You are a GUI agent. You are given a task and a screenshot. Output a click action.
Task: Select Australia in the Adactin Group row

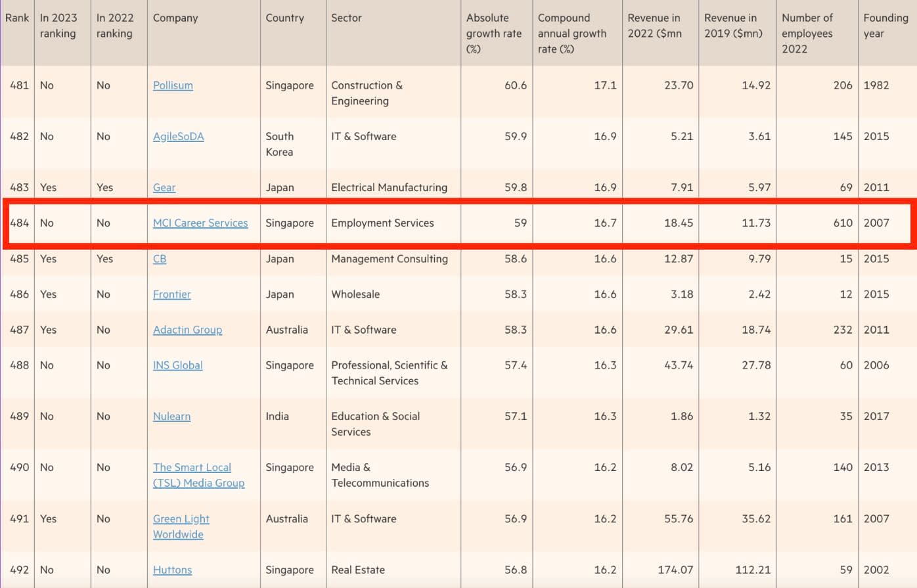286,330
